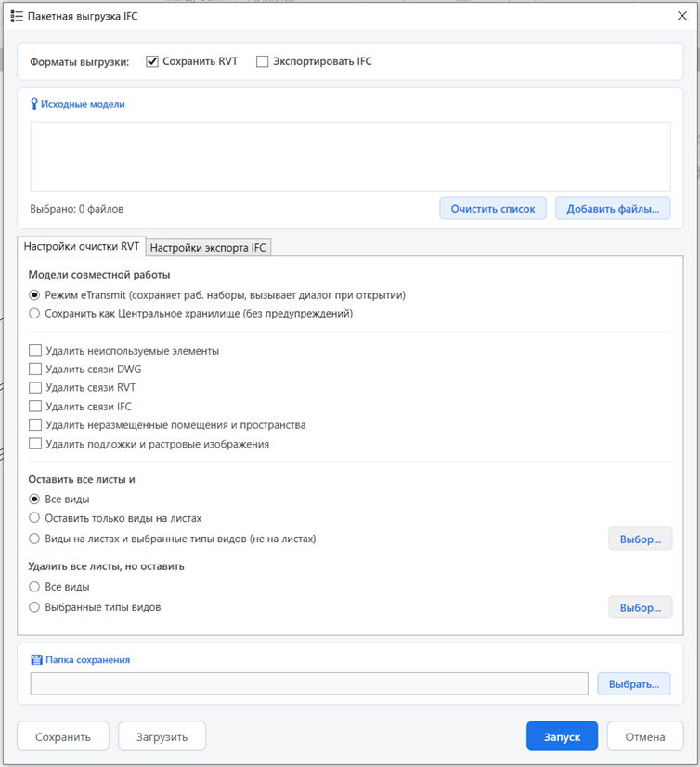Tick Удалить подложки и растровые изображения
This screenshot has width=700, height=767.
click(x=35, y=444)
